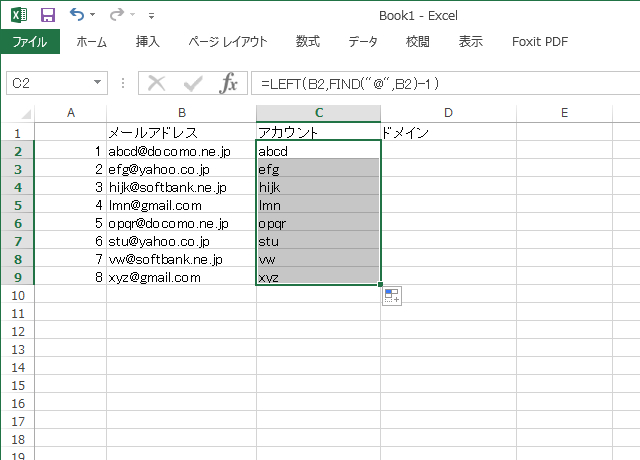Screen dimensions: 640x460
Task: Undo the last action with the Undo arrow
Action: [77, 15]
